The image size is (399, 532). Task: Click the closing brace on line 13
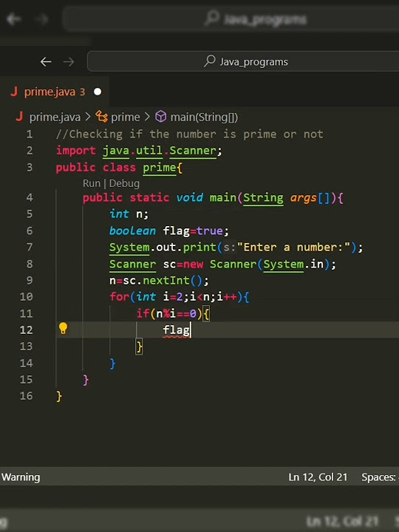[139, 347]
